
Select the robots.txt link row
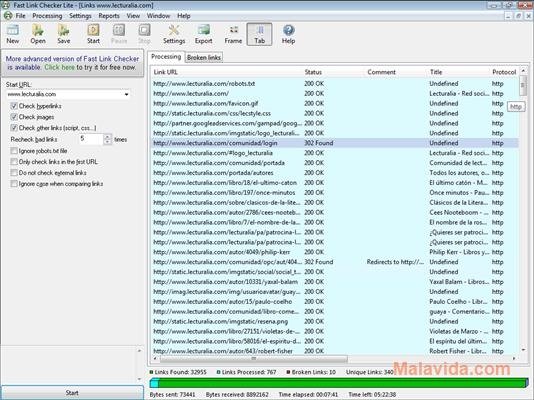[x=335, y=83]
